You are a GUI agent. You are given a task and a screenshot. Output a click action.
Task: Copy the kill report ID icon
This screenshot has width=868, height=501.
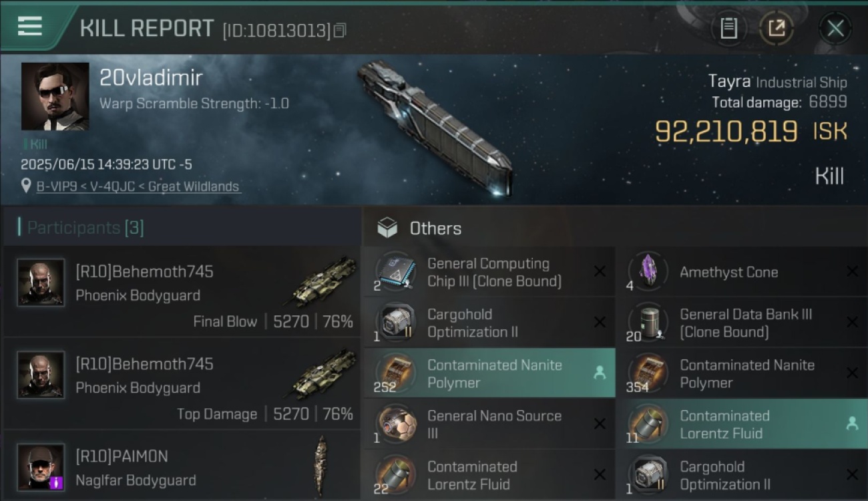point(340,31)
